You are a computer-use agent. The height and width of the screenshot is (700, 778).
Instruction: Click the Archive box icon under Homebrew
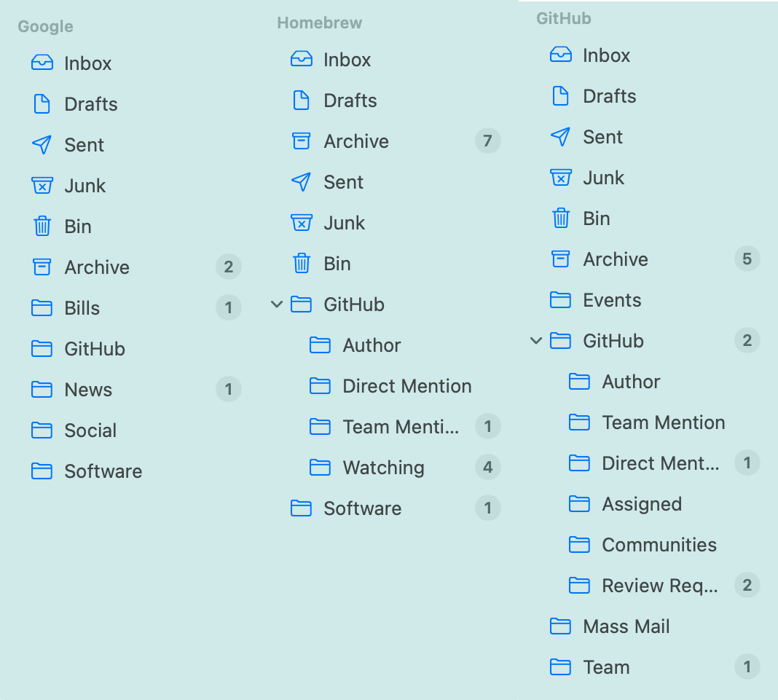[301, 141]
